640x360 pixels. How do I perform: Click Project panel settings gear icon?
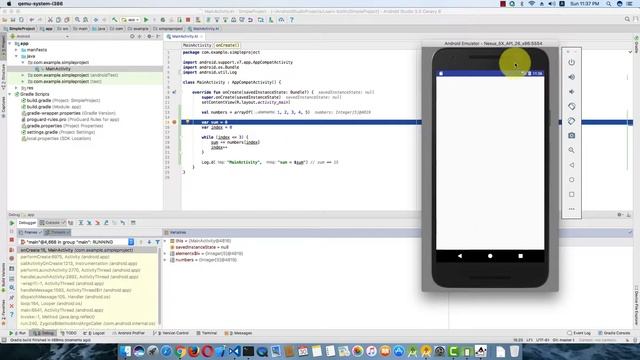149,36
